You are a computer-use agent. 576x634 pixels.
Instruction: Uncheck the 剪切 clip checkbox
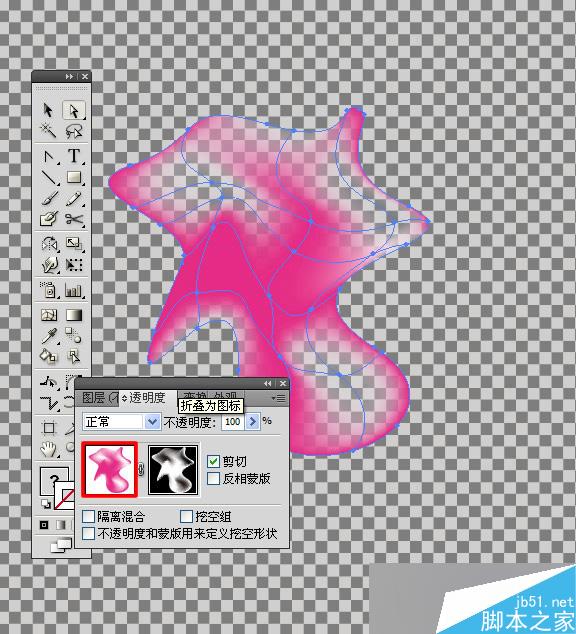click(x=213, y=461)
